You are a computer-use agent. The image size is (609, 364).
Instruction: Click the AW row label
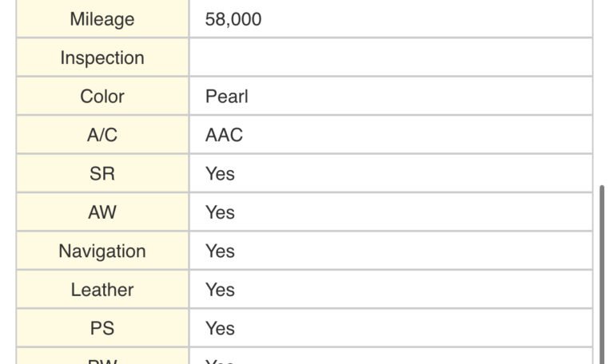point(102,212)
